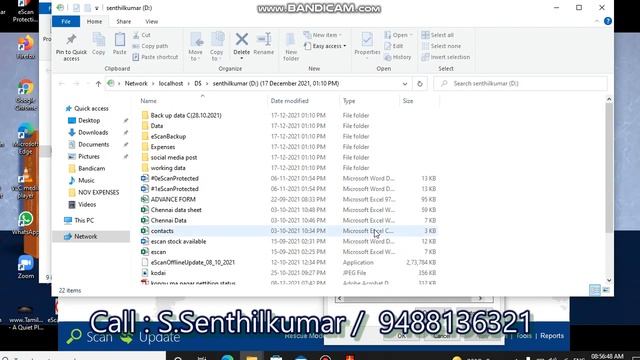Select the kodai JPEG file
Screen dimensions: 640x360
click(158, 273)
